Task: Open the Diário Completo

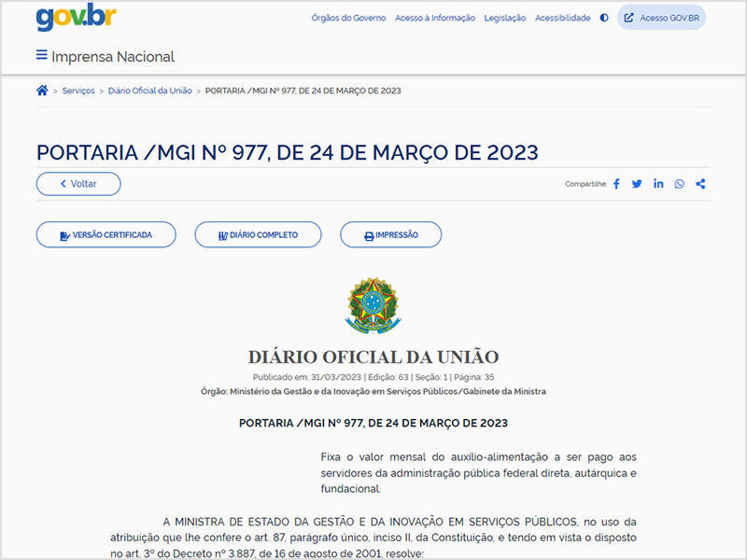Action: [258, 235]
